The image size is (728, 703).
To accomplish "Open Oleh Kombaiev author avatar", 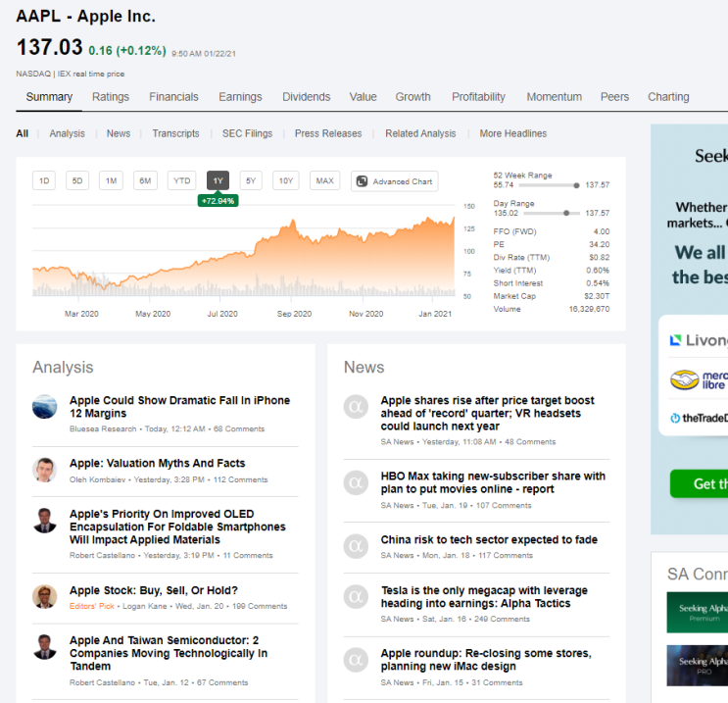I will (44, 470).
